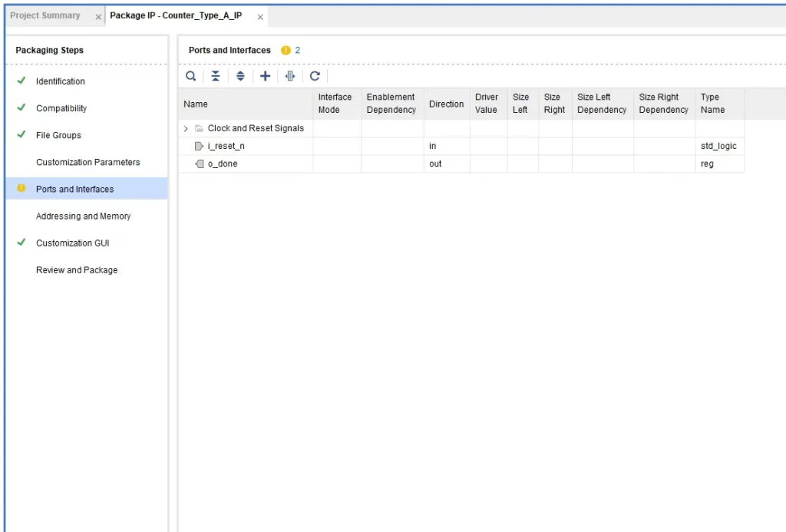
Task: Click the 'in' direction cell of i_reset_n
Action: click(x=447, y=146)
